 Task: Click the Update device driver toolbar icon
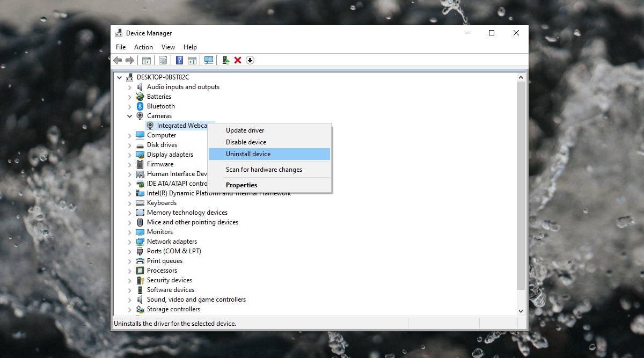(x=226, y=60)
